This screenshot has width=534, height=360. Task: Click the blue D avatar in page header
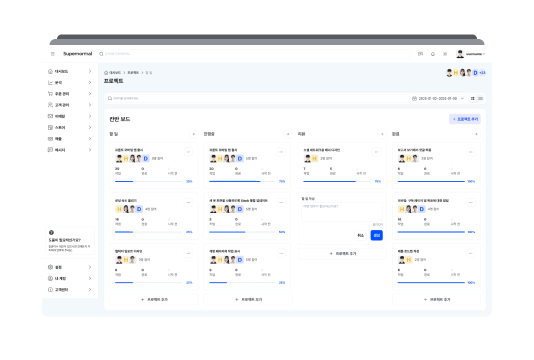tap(475, 73)
